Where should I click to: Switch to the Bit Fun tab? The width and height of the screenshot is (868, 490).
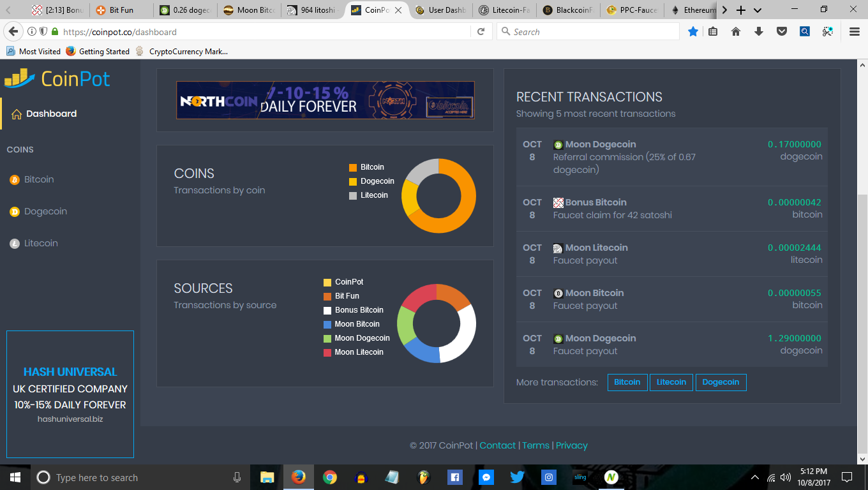click(121, 10)
